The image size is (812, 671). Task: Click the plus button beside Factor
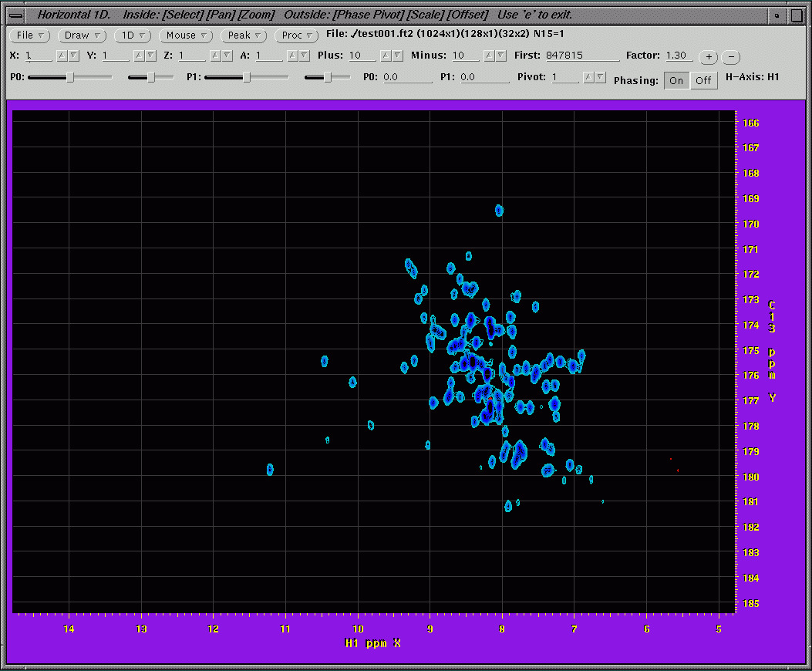coord(708,57)
